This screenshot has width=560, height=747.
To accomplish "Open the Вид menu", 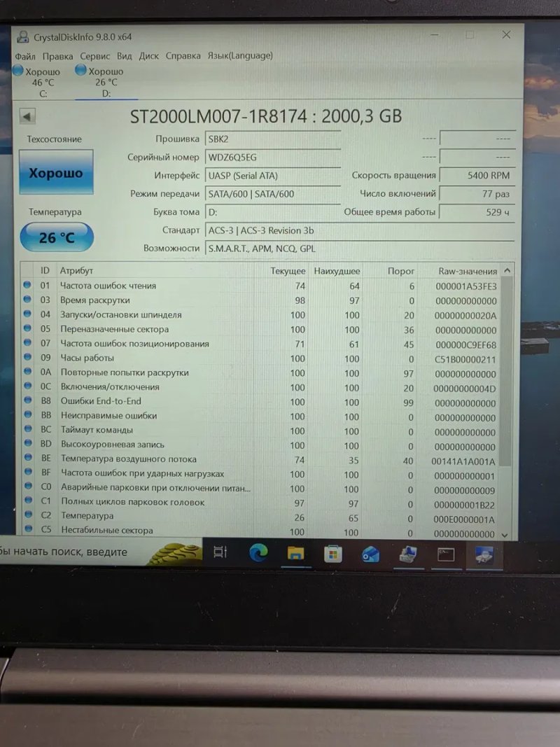I will (125, 56).
